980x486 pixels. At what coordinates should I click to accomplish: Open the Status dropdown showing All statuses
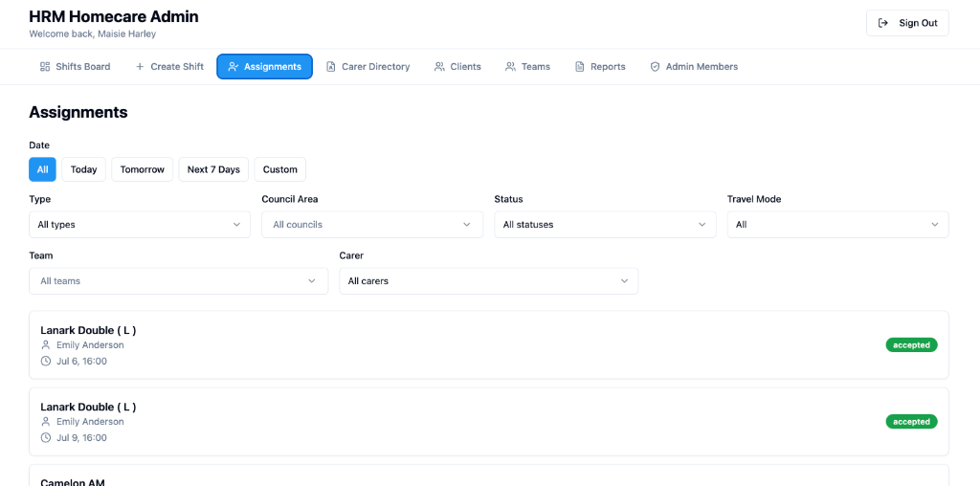click(x=605, y=224)
